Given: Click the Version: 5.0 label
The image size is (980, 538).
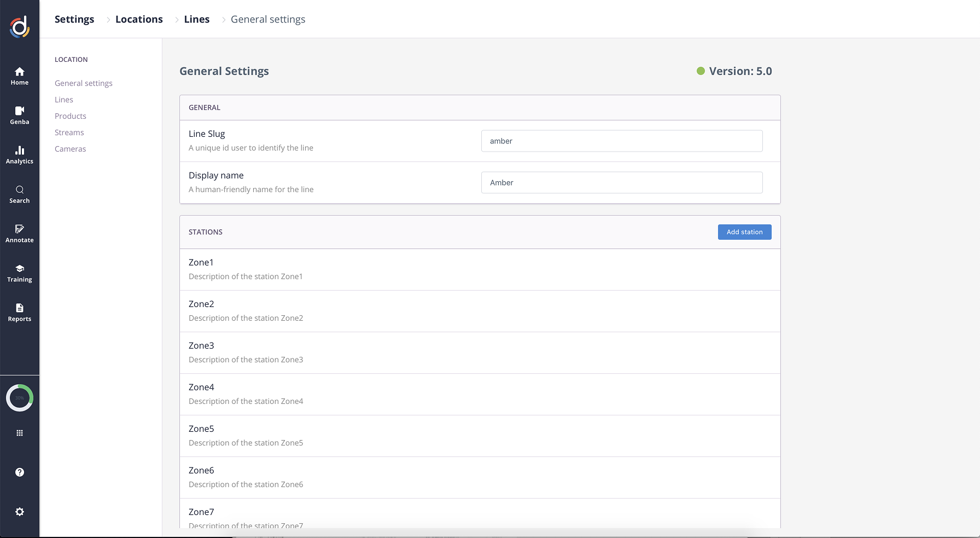Looking at the screenshot, I should point(740,71).
